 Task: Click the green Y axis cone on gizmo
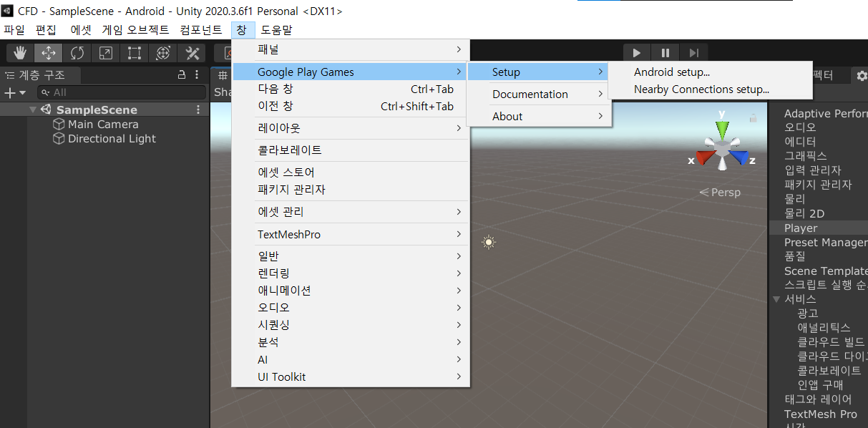point(723,129)
